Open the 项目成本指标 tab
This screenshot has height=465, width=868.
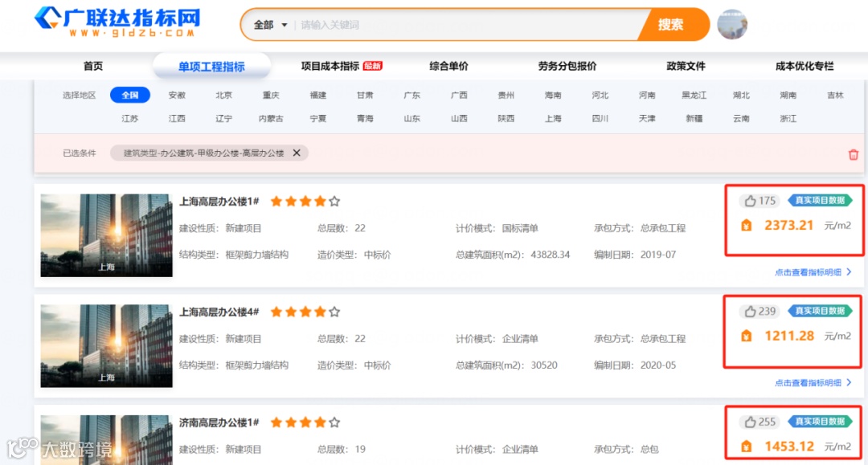pos(330,66)
